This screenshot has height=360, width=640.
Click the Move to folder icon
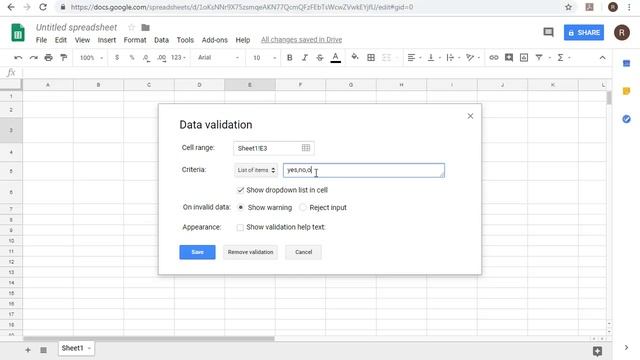[x=145, y=27]
